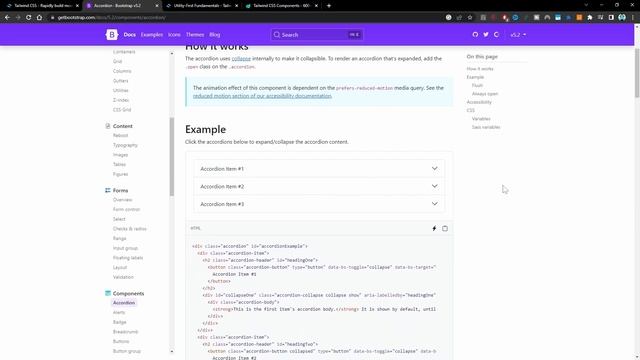Go back with the browser back arrow
Screen dimensions: 640x360
tap(7, 18)
